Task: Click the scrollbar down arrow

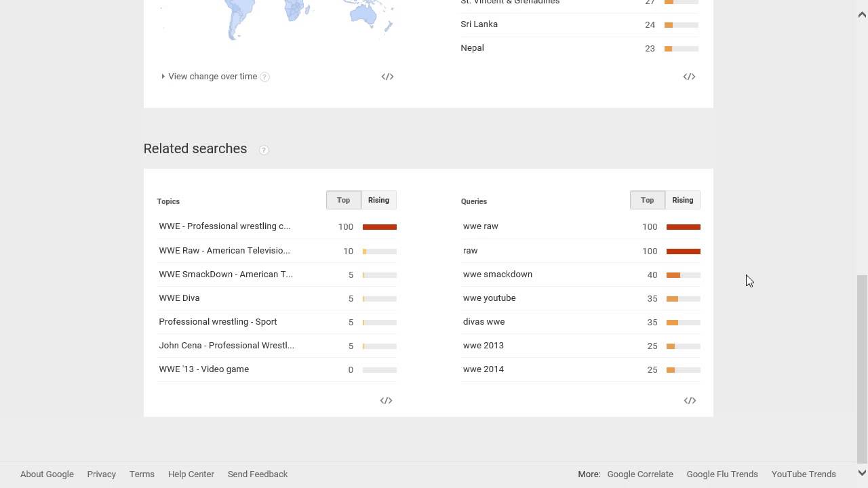Action: (862, 473)
